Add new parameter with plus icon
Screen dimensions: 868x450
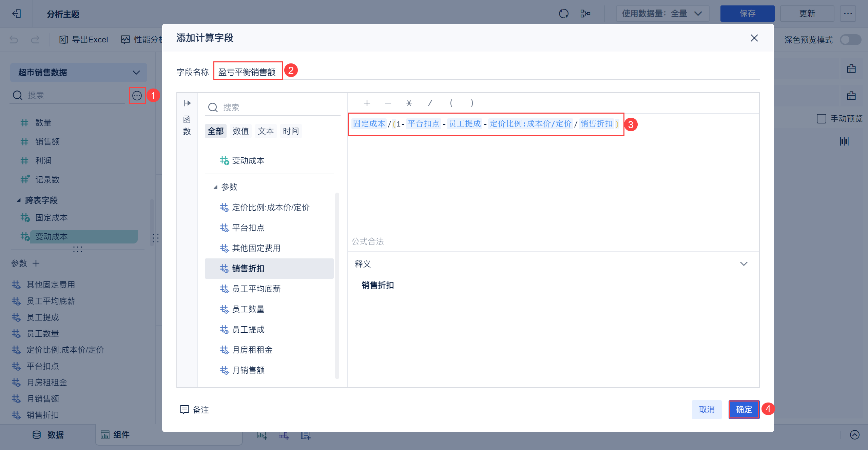tap(36, 263)
